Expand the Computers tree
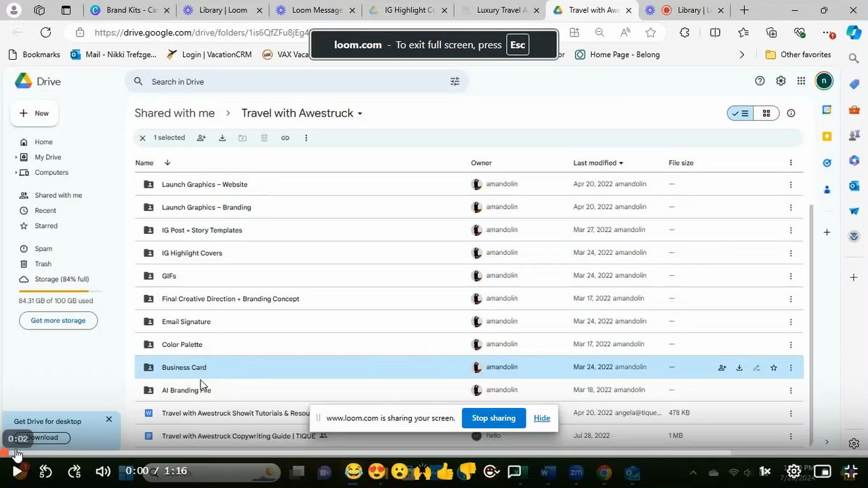The image size is (868, 488). tap(16, 173)
